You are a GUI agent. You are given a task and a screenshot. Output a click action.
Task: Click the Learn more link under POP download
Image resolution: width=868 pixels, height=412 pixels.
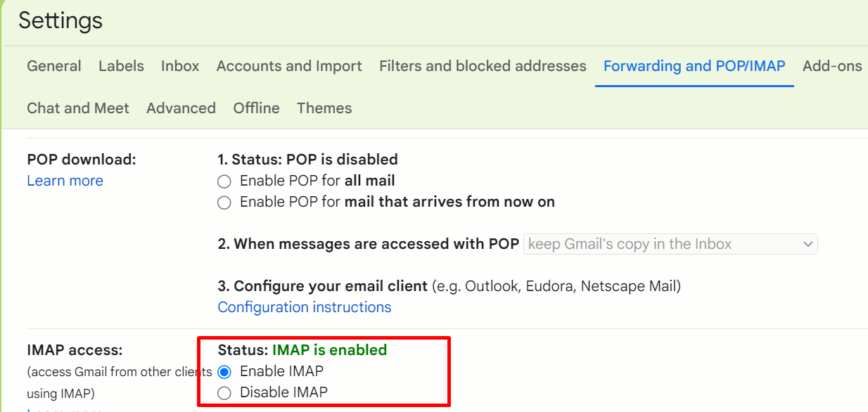click(65, 181)
